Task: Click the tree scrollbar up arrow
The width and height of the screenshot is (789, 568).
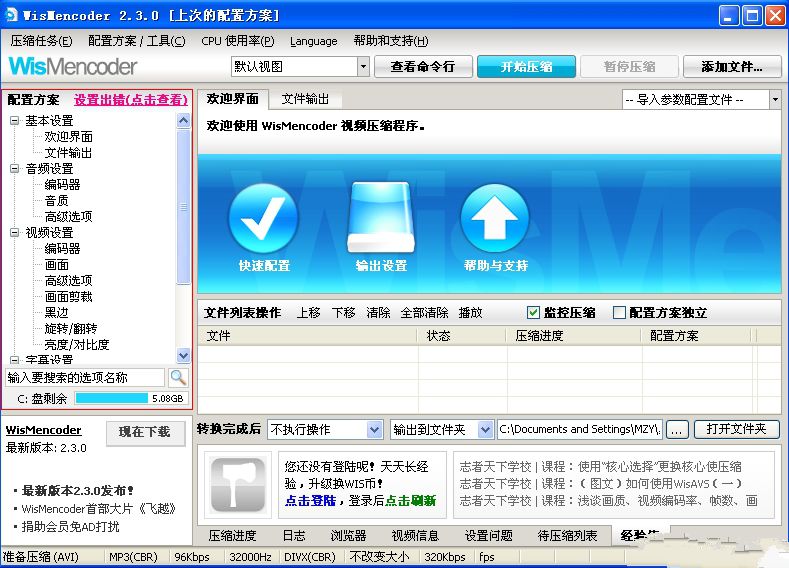Action: (184, 120)
